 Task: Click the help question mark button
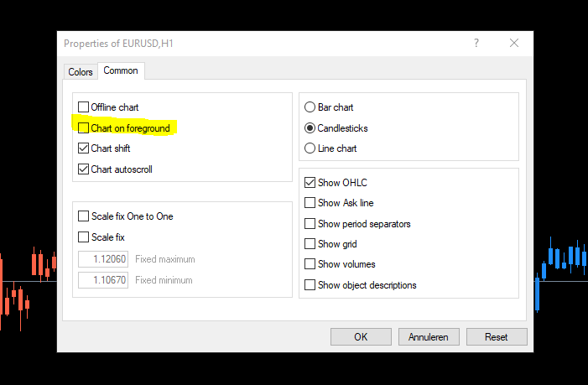tap(476, 43)
